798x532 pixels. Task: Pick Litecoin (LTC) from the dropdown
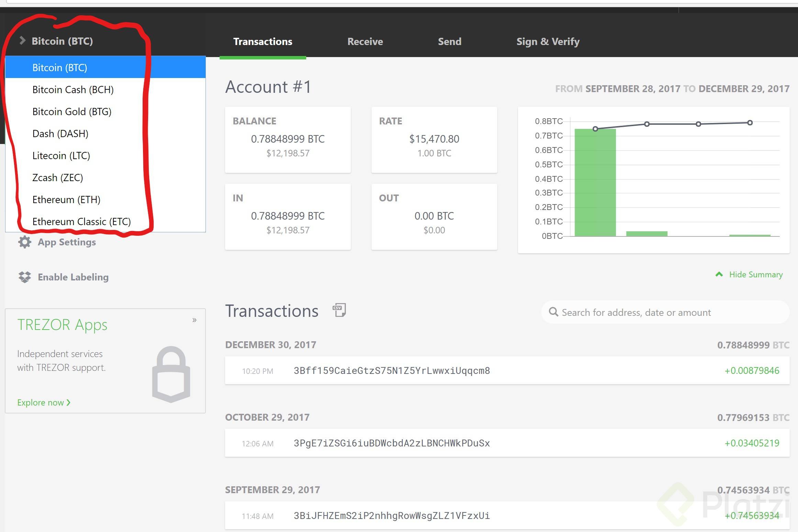[61, 156]
